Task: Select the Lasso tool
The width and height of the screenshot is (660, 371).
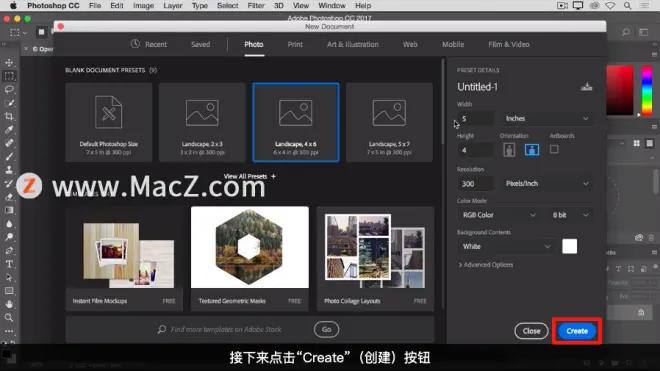Action: click(9, 89)
